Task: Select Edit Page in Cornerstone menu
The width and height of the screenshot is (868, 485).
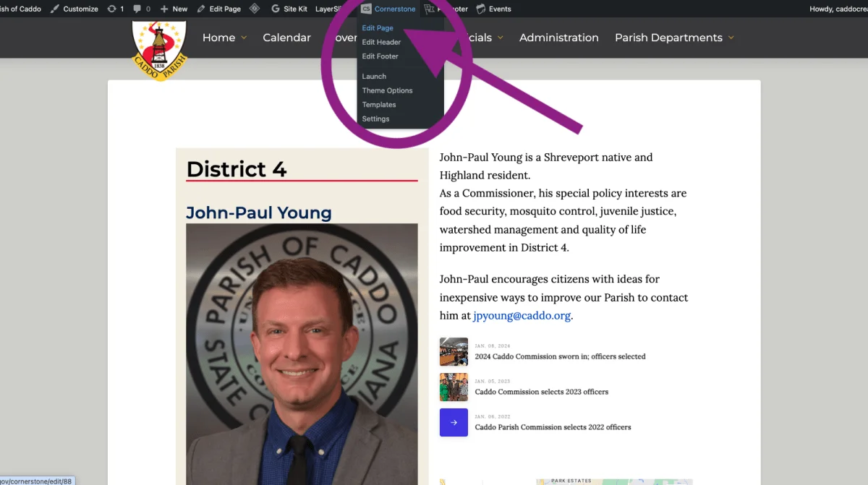Action: (378, 28)
